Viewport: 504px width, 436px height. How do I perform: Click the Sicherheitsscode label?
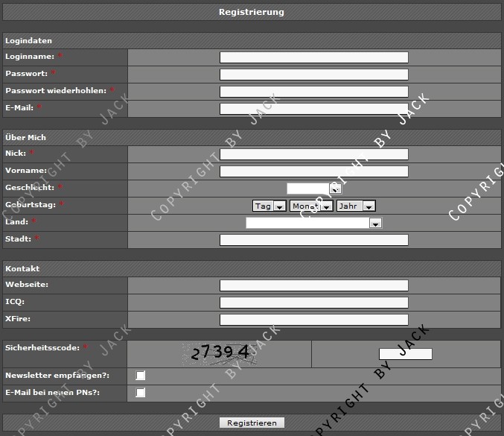tap(42, 348)
